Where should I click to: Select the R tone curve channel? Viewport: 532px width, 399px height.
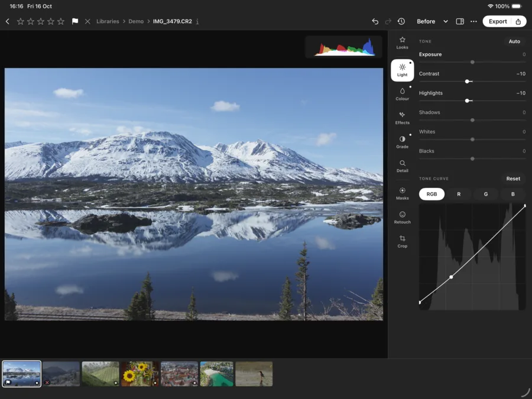459,194
